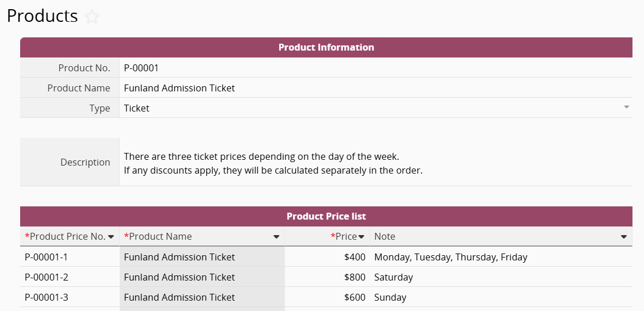Click the Product Information section header
This screenshot has height=311, width=644.
click(326, 48)
